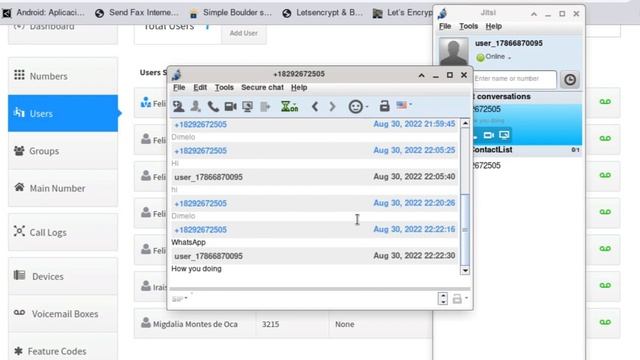Click Migdalia Montes de Oca user row

(x=283, y=324)
